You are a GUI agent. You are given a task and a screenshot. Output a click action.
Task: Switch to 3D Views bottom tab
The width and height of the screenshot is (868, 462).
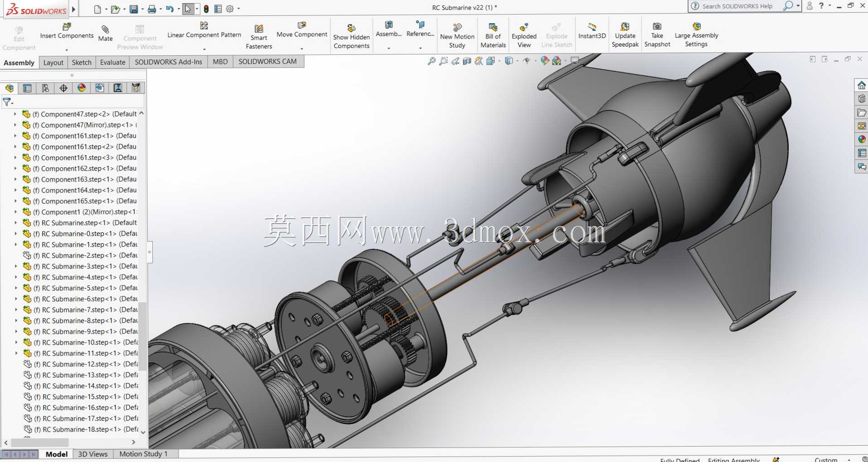(x=92, y=454)
